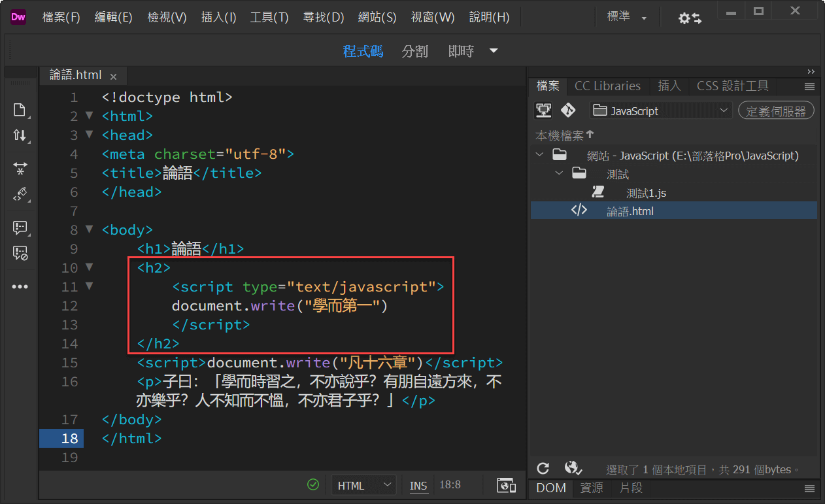Image resolution: width=825 pixels, height=504 pixels.
Task: Click the Dreamweaver Dw logo icon
Action: (18, 18)
